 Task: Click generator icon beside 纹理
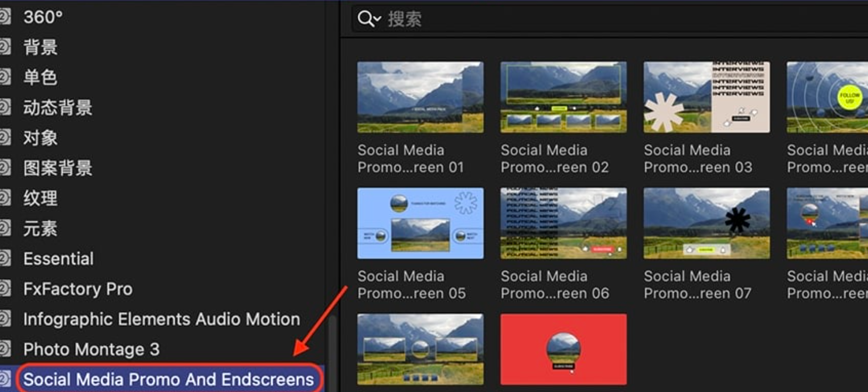point(5,198)
